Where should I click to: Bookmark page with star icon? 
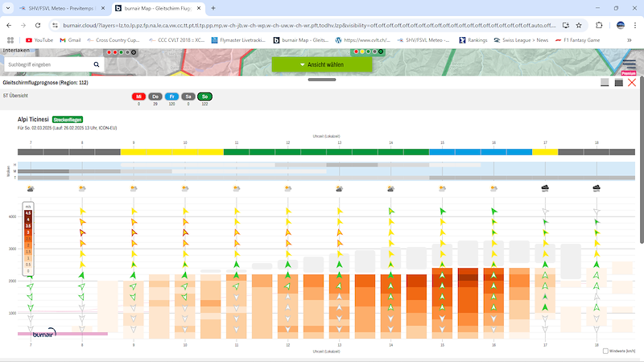[579, 26]
